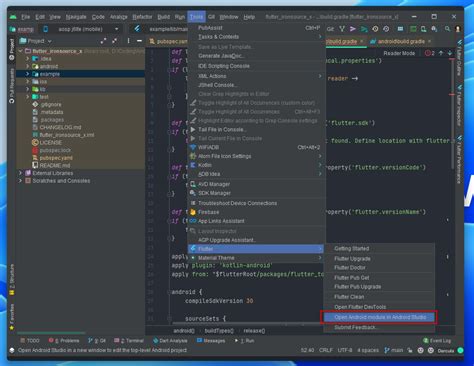Expand the XML Actions submenu
474x366 pixels.
[x=256, y=76]
